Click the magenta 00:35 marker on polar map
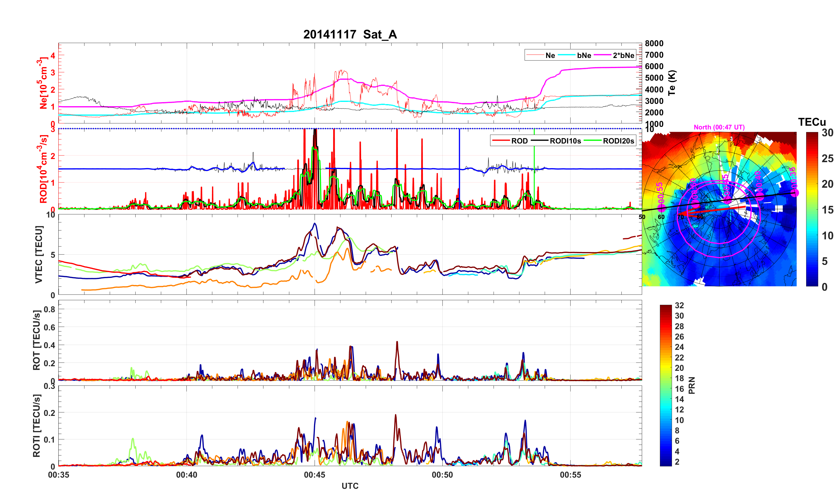Screen dimensions: 834x504 pos(795,193)
